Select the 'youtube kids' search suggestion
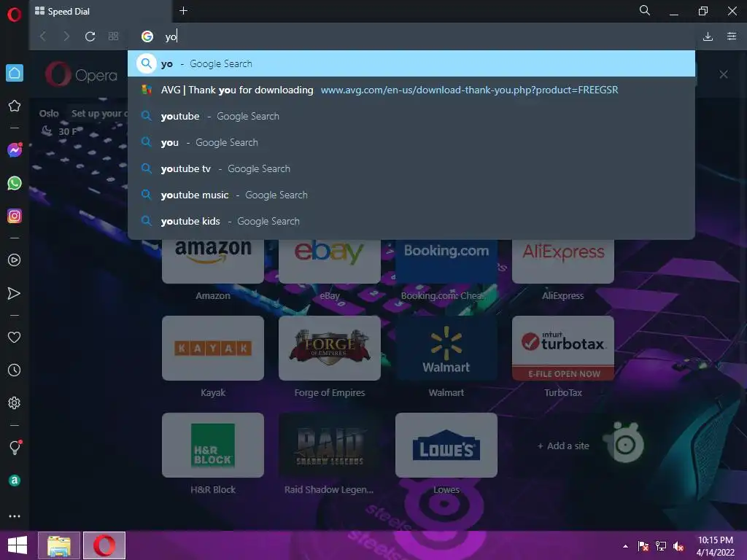The width and height of the screenshot is (747, 560). (x=411, y=221)
